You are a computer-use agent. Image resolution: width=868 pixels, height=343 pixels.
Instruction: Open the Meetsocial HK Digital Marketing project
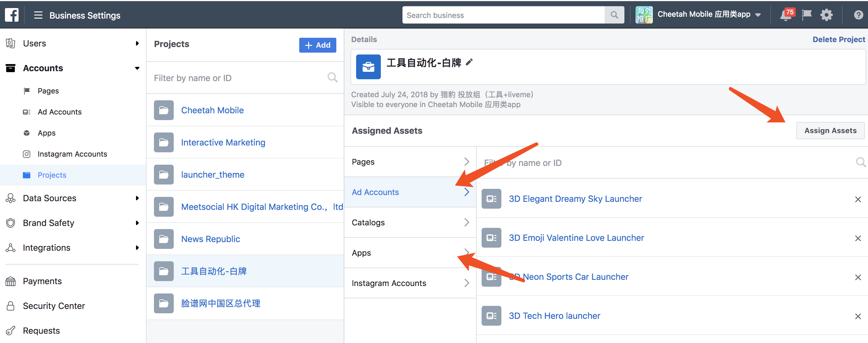262,206
